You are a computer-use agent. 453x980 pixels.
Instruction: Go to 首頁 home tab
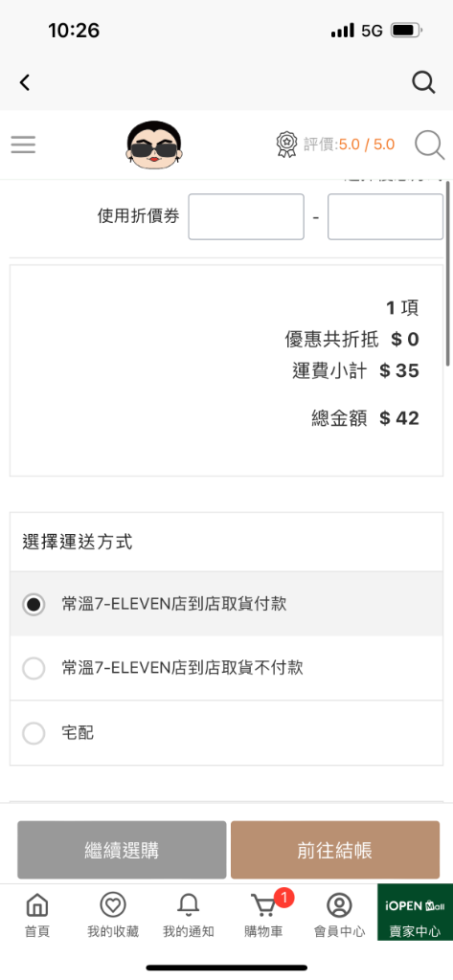37,914
